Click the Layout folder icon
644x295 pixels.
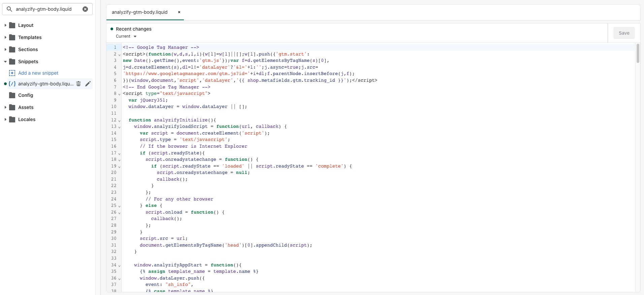[12, 25]
